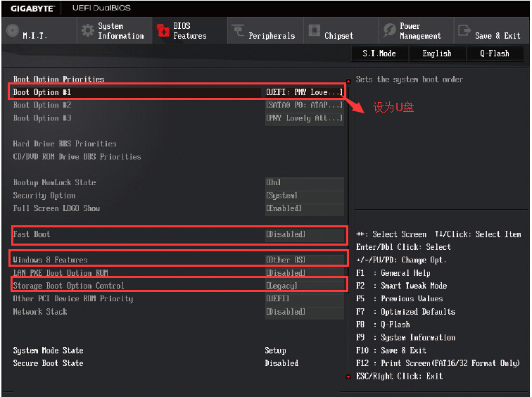
Task: Open Hard Drive BBS Priorities submenu
Action: (x=65, y=144)
